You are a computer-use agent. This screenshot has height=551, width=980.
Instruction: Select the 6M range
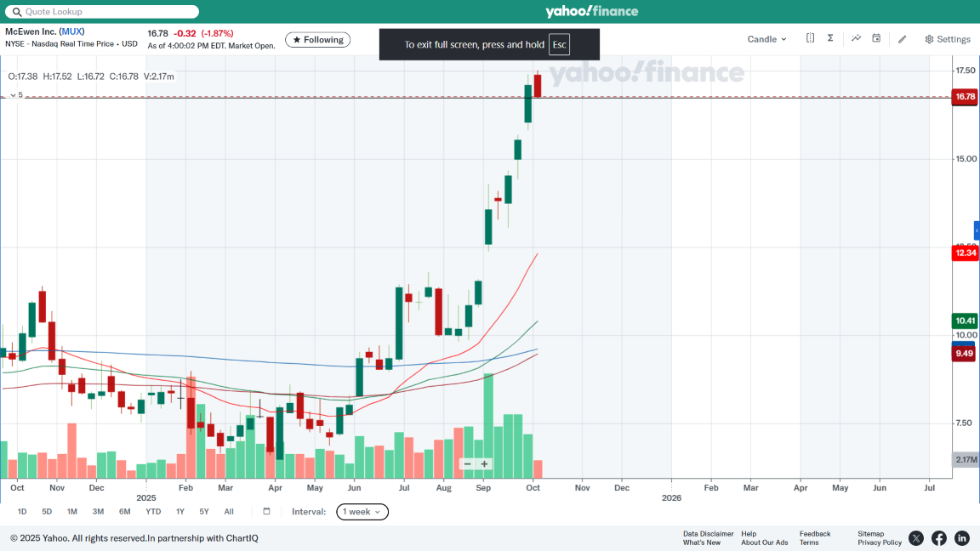tap(124, 511)
